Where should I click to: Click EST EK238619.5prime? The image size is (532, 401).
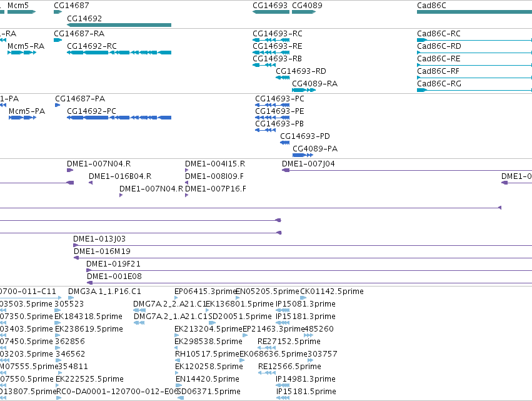point(58,335)
